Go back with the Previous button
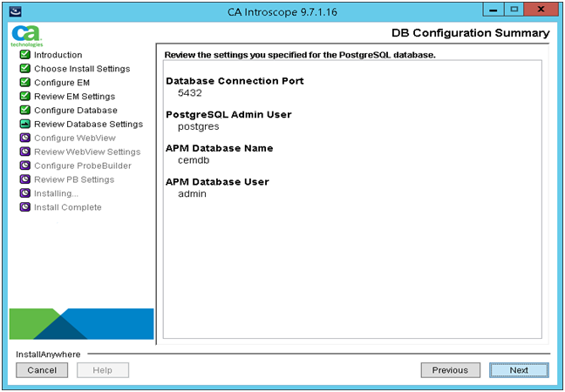This screenshot has width=565, height=392. (x=450, y=370)
